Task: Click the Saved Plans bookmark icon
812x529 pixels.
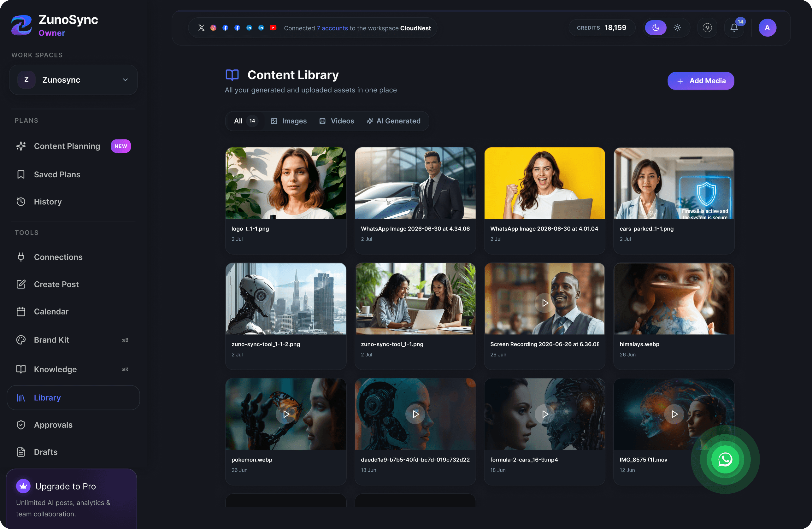Action: (x=21, y=174)
